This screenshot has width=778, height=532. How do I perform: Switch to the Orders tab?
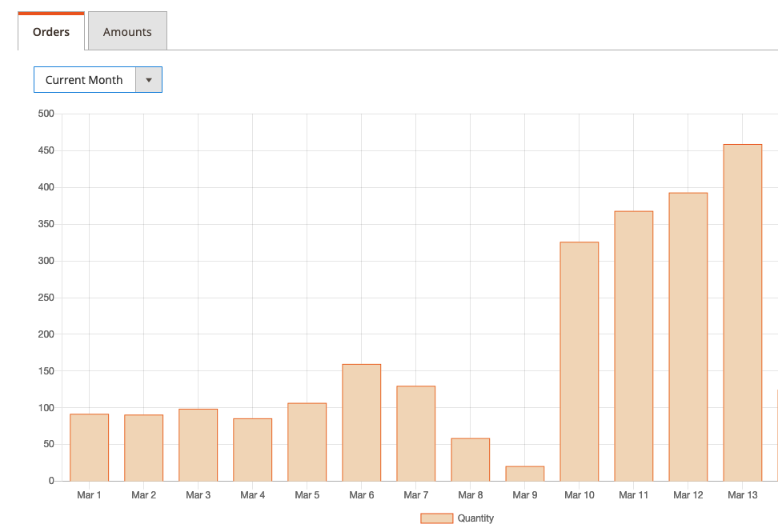(51, 33)
